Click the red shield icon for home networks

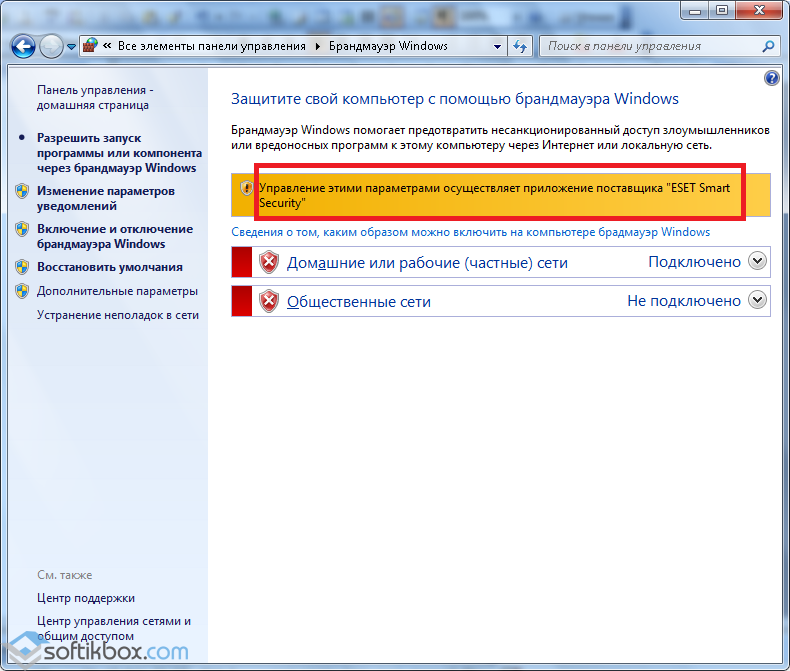268,263
